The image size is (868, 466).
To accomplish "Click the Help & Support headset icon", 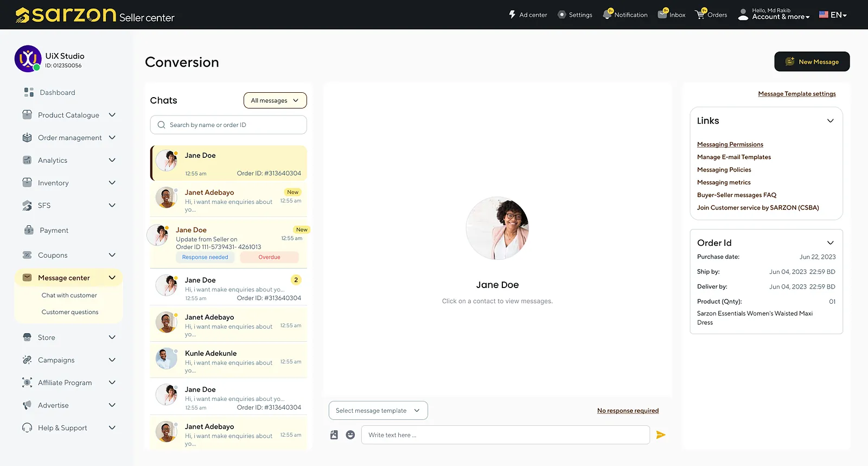I will [27, 427].
